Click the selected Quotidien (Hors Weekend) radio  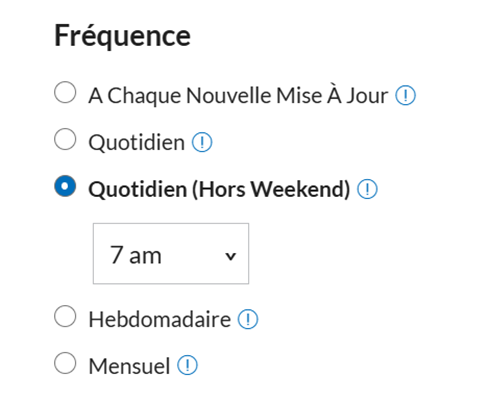65,186
